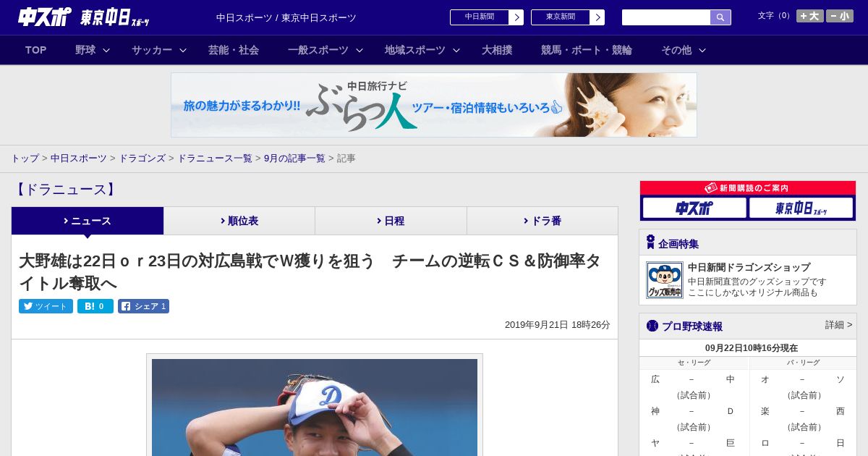Increase text size with 大 button

pyautogui.click(x=810, y=16)
